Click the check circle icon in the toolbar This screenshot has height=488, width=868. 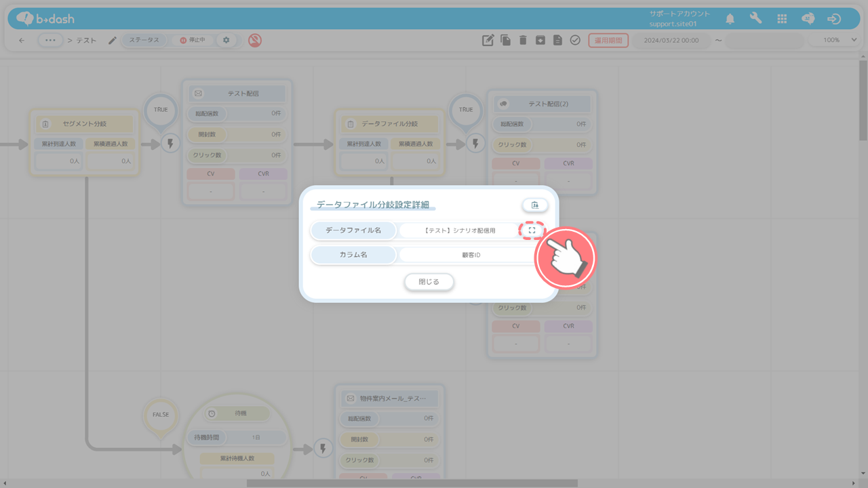tap(575, 40)
